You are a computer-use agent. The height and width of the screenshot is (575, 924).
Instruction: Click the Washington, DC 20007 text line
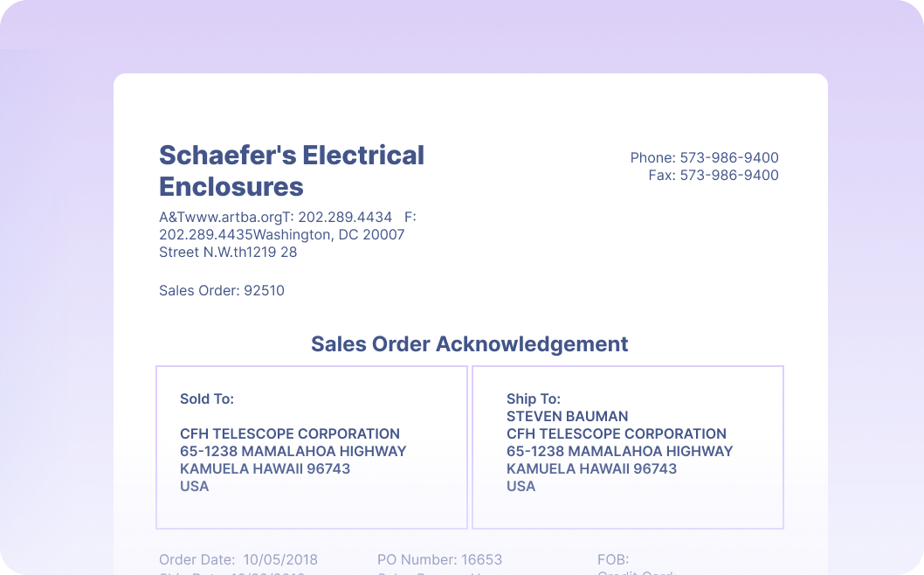(281, 235)
